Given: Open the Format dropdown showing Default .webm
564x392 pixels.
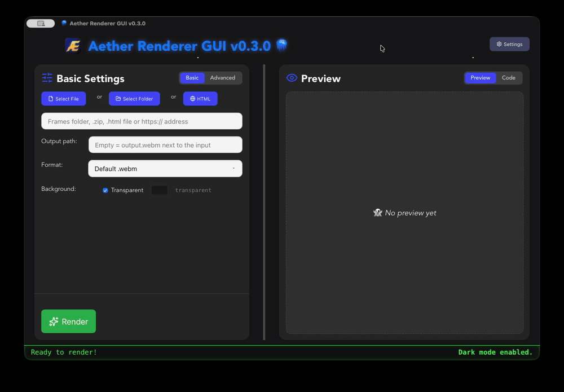Looking at the screenshot, I should (165, 169).
